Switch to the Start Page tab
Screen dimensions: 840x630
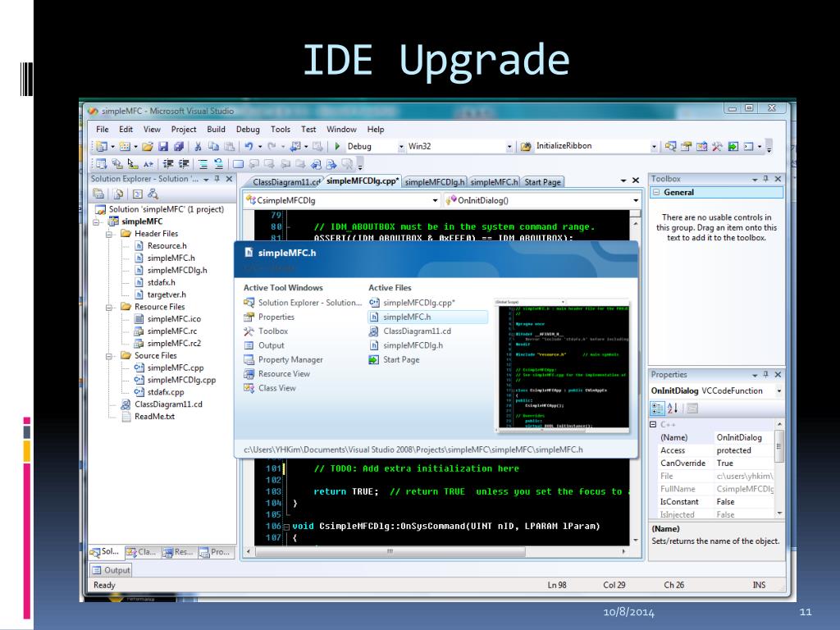(x=542, y=182)
